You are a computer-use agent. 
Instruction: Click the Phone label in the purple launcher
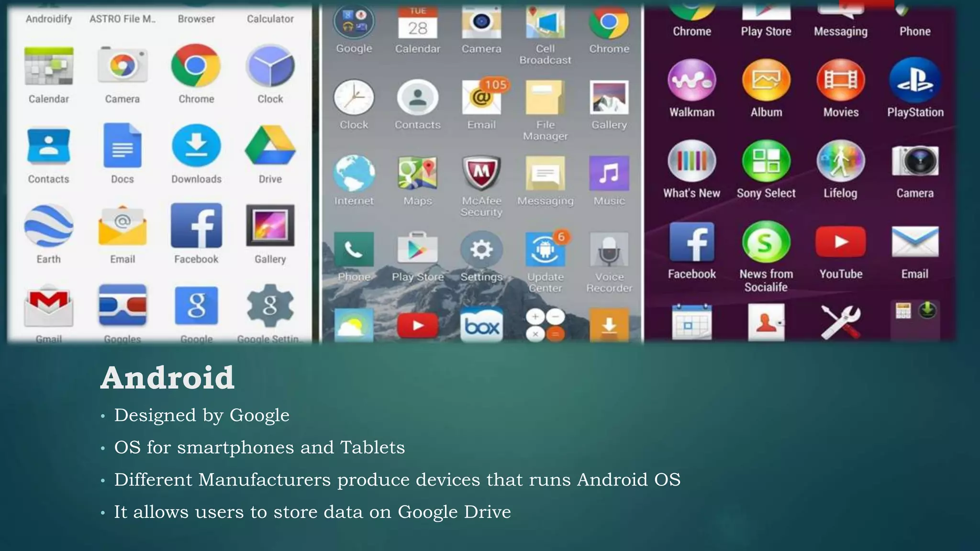(x=915, y=32)
